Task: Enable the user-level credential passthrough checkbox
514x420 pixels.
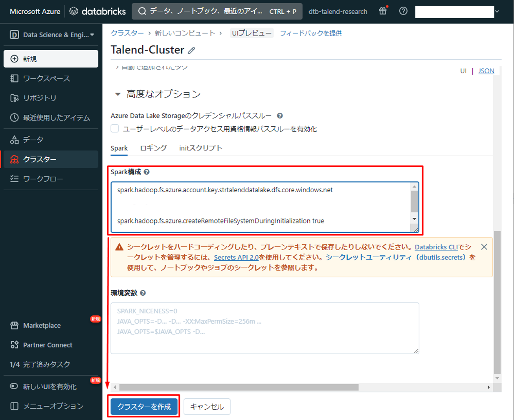Action: click(115, 129)
